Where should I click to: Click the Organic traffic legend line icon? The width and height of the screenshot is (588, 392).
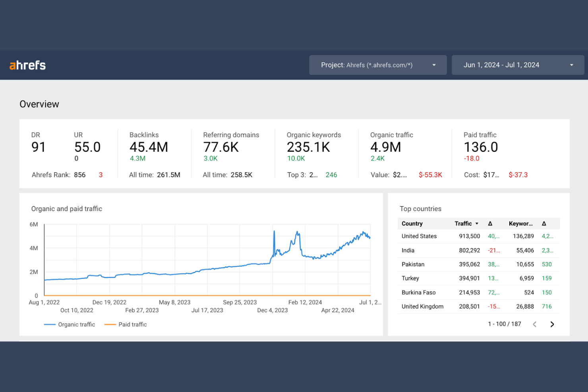(49, 324)
